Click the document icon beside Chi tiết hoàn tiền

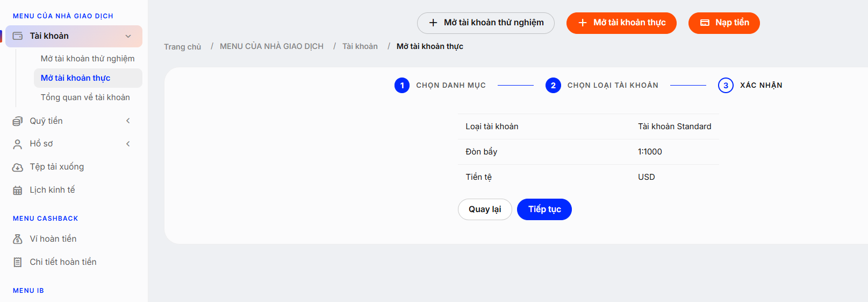pyautogui.click(x=18, y=262)
